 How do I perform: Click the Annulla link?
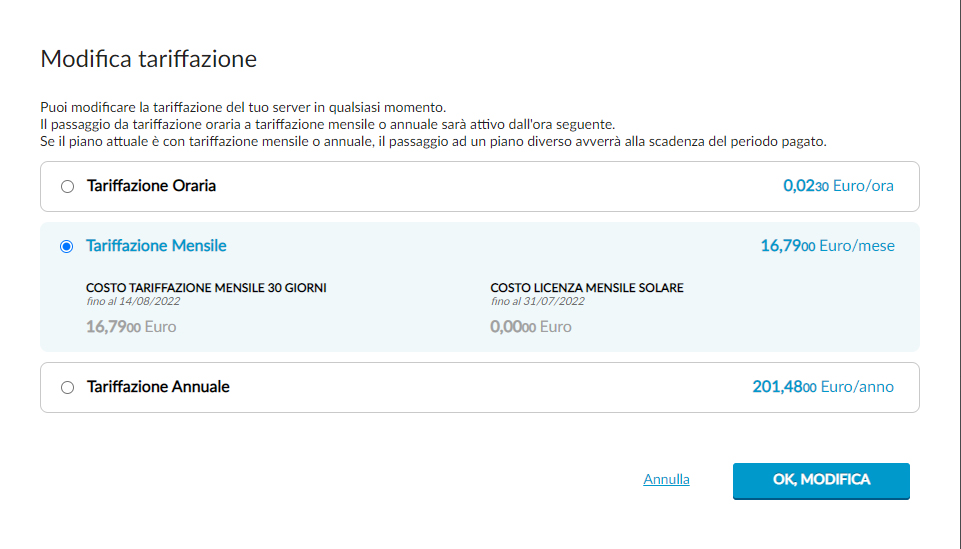(x=666, y=479)
